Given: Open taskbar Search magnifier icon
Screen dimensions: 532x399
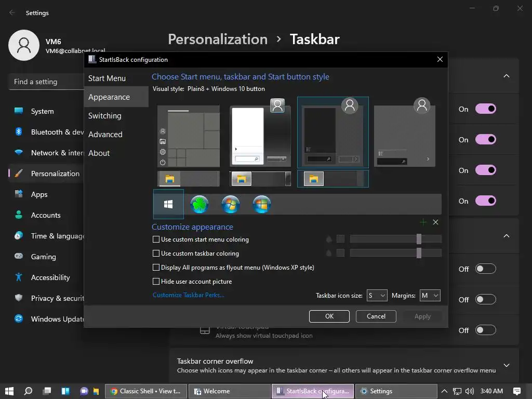Looking at the screenshot, I should pos(28,391).
